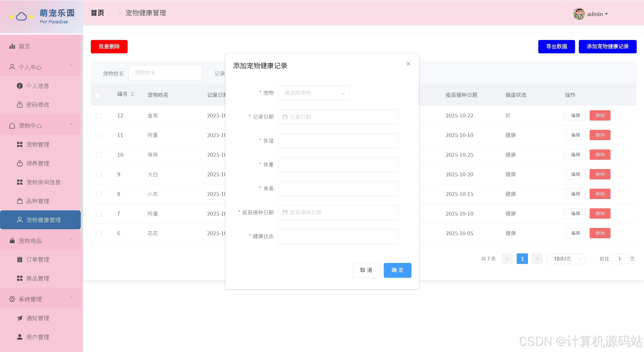Click 编辑 for the 金毛 row

575,115
